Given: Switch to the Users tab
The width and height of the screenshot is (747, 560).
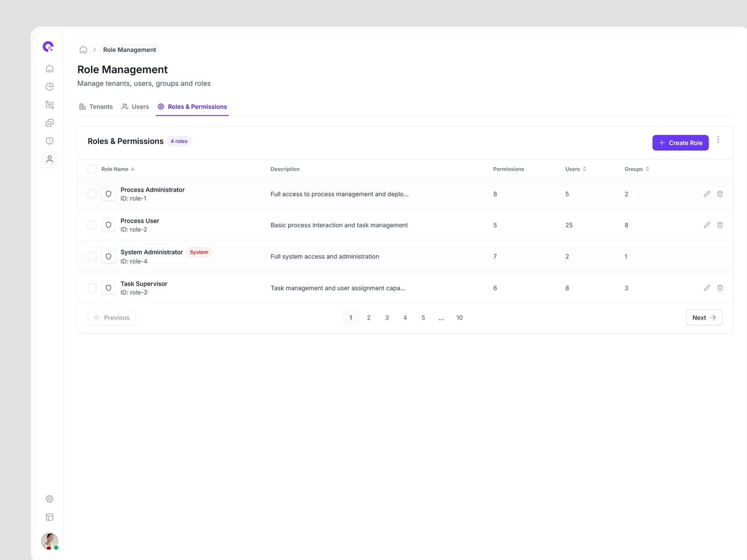Looking at the screenshot, I should [135, 107].
